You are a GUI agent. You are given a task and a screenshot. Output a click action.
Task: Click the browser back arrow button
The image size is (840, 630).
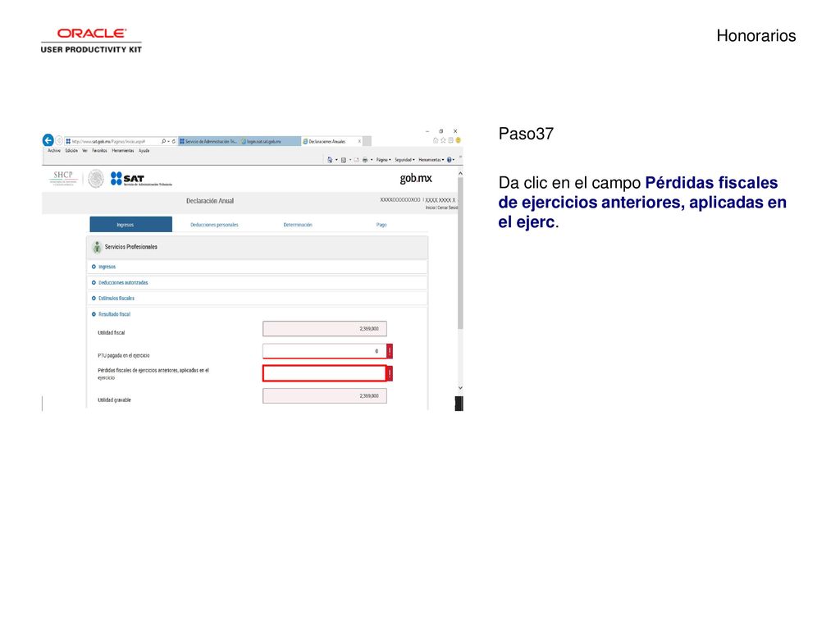pyautogui.click(x=48, y=140)
